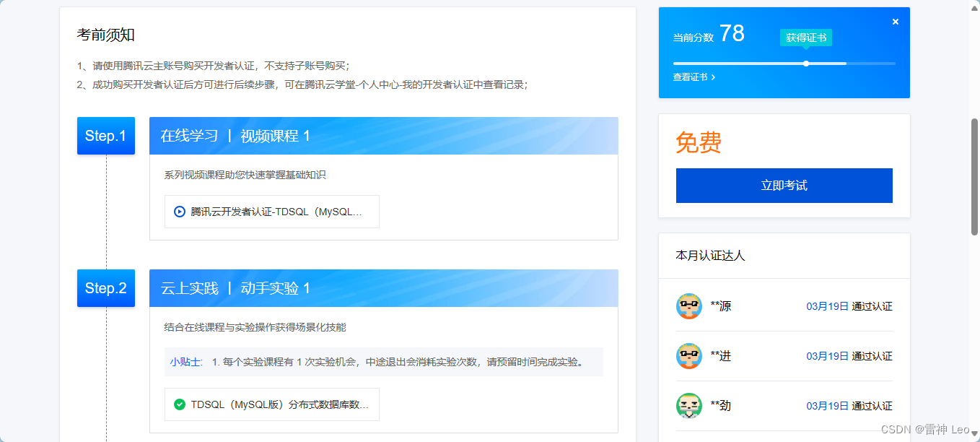The image size is (980, 442).
Task: Click the 立即考试 exam button
Action: (x=784, y=185)
